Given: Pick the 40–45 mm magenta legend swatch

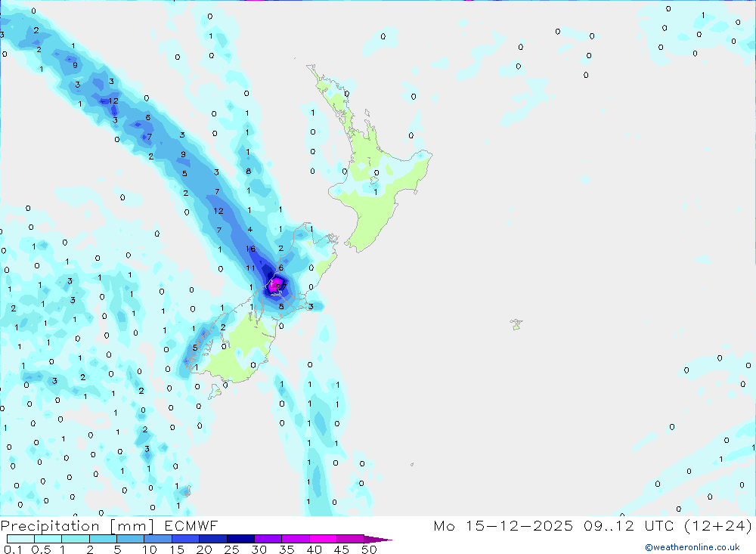Looking at the screenshot, I should pos(323,539).
